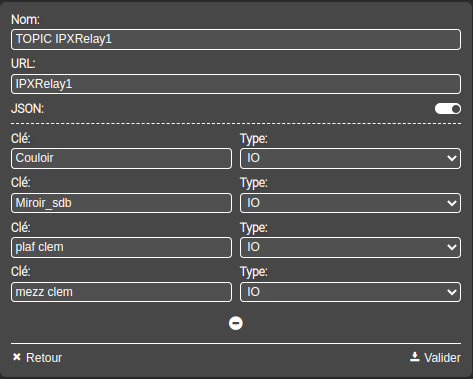Viewport: 473px width, 379px height.
Task: Click the Valider text to save
Action: point(442,358)
